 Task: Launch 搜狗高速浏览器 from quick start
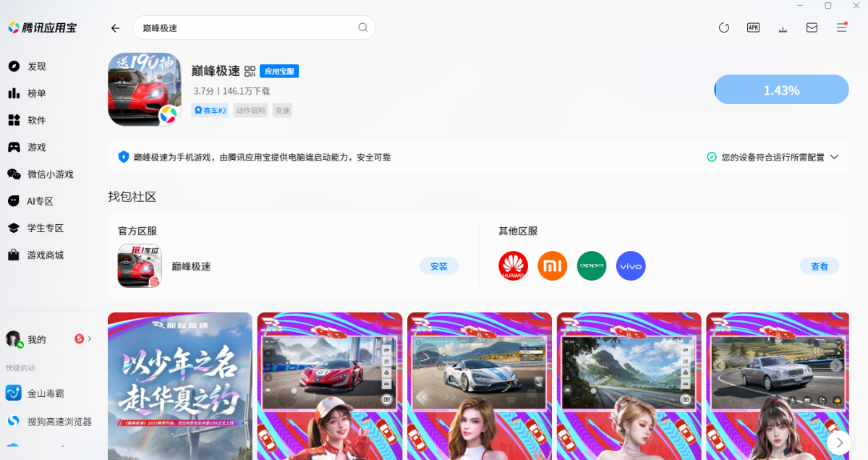(49, 421)
